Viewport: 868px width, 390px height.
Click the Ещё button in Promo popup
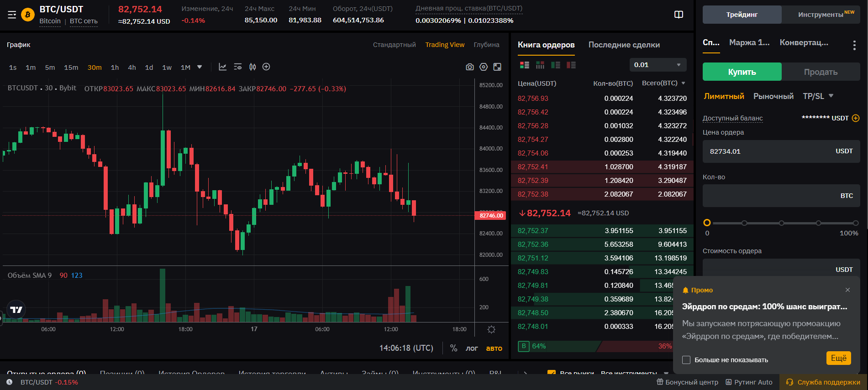coord(838,358)
